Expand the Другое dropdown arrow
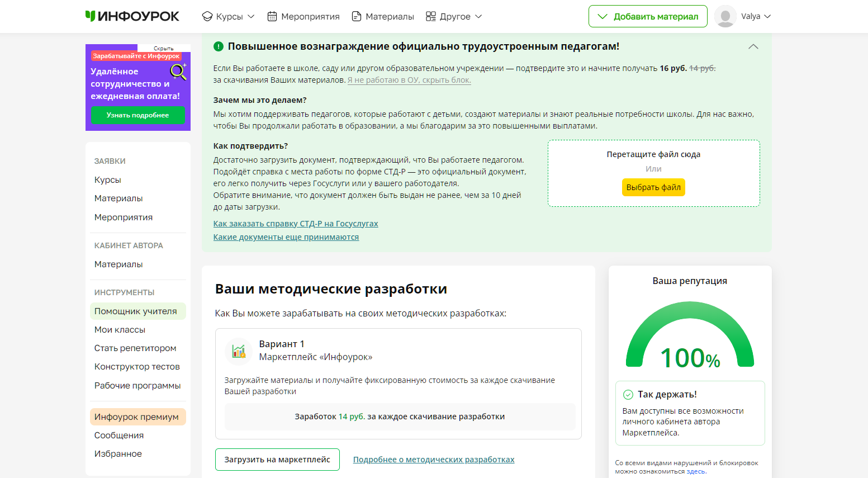Viewport: 868px width, 478px height. point(478,16)
